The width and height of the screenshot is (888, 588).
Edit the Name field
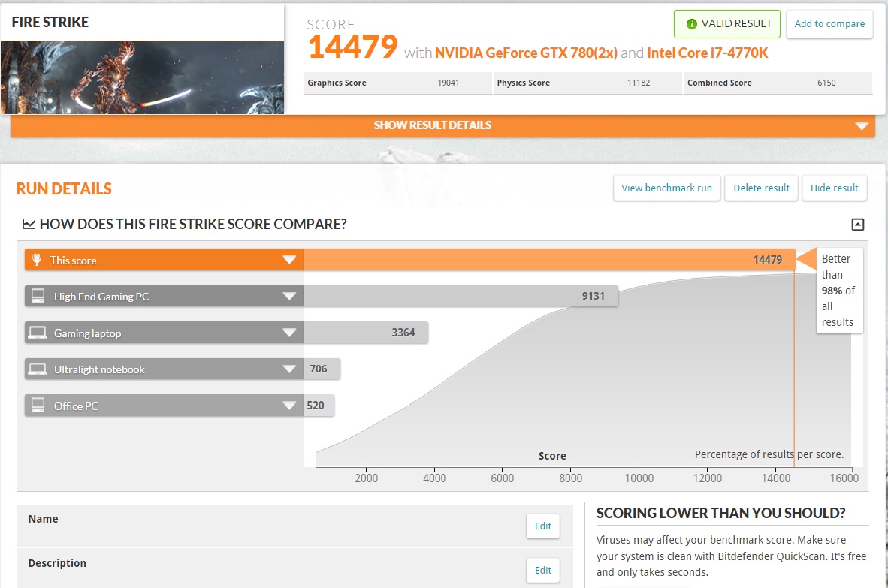(x=543, y=526)
